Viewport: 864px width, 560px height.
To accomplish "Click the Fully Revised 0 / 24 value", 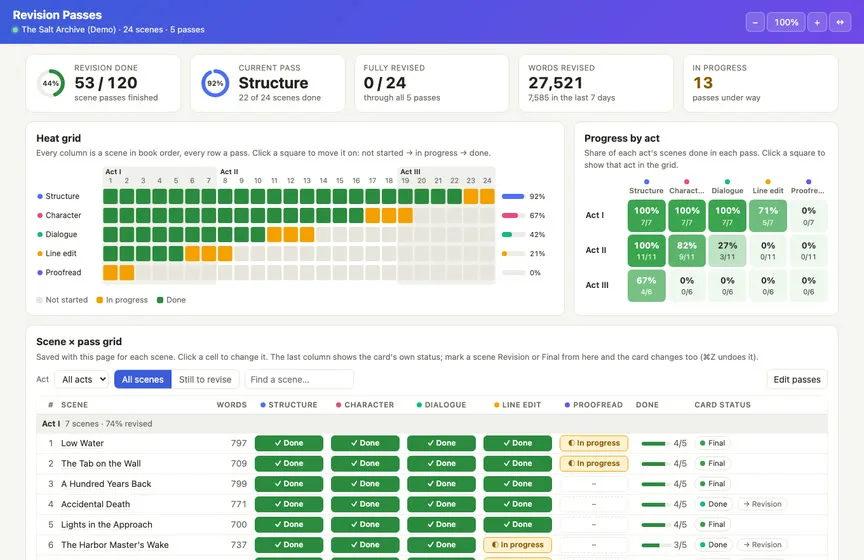I will [x=385, y=83].
